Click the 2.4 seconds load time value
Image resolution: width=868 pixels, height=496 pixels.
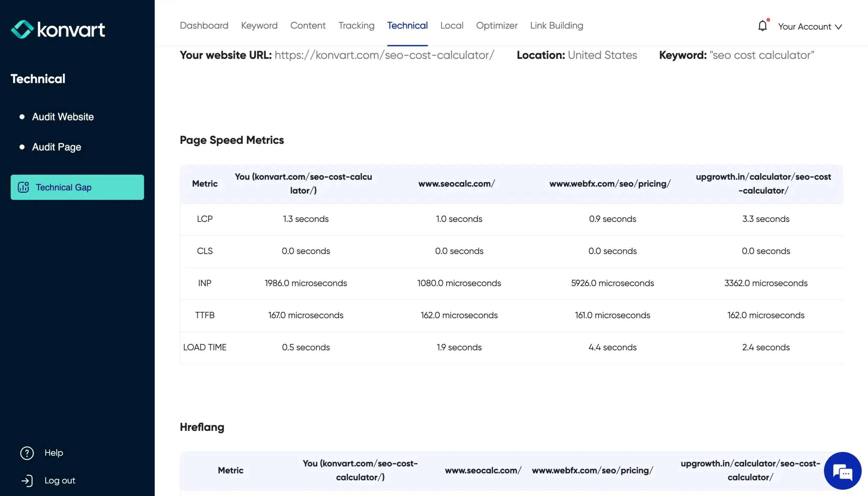766,347
